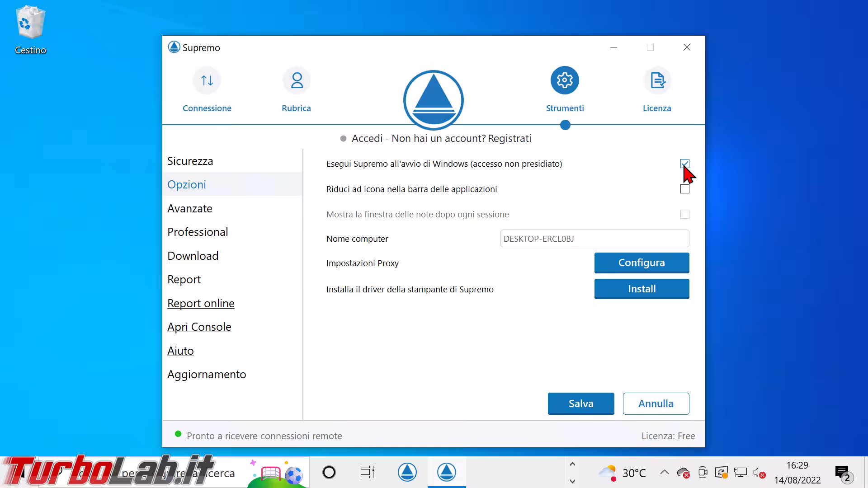868x488 pixels.
Task: Click the Salva button
Action: tap(580, 404)
